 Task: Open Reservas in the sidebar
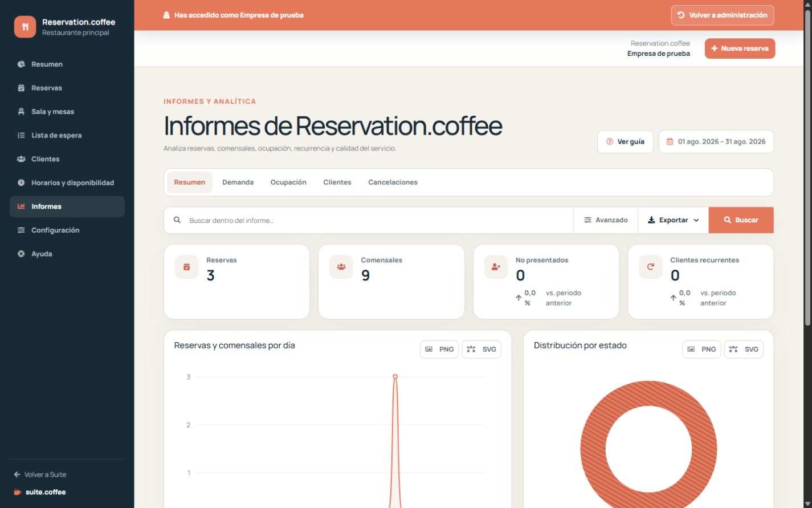pyautogui.click(x=67, y=88)
